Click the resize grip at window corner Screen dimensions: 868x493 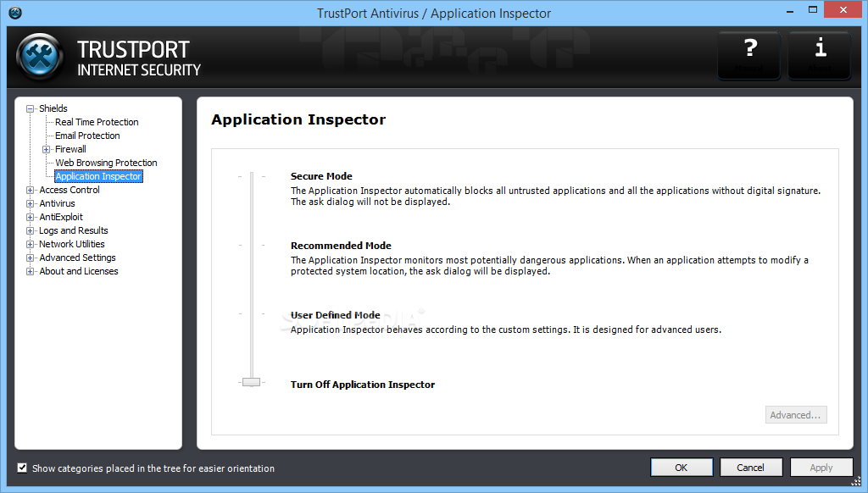point(856,481)
